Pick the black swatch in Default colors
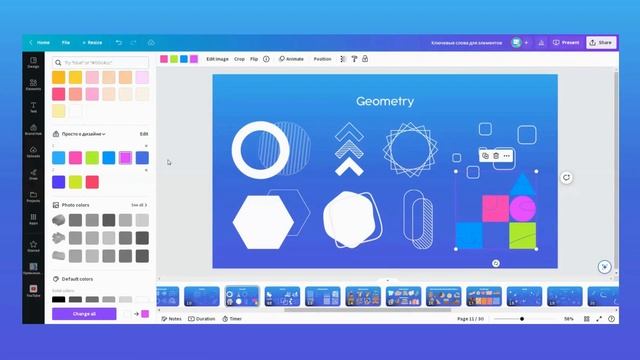The image size is (640, 360). tap(58, 300)
